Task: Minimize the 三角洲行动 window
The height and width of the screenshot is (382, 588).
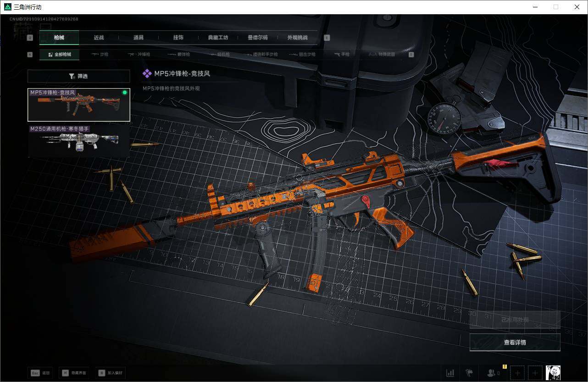Action: coord(535,7)
